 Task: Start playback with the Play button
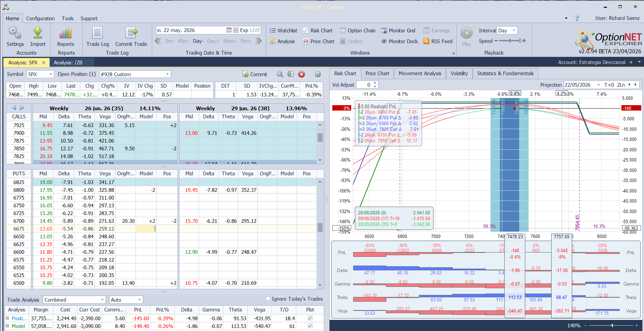(467, 37)
